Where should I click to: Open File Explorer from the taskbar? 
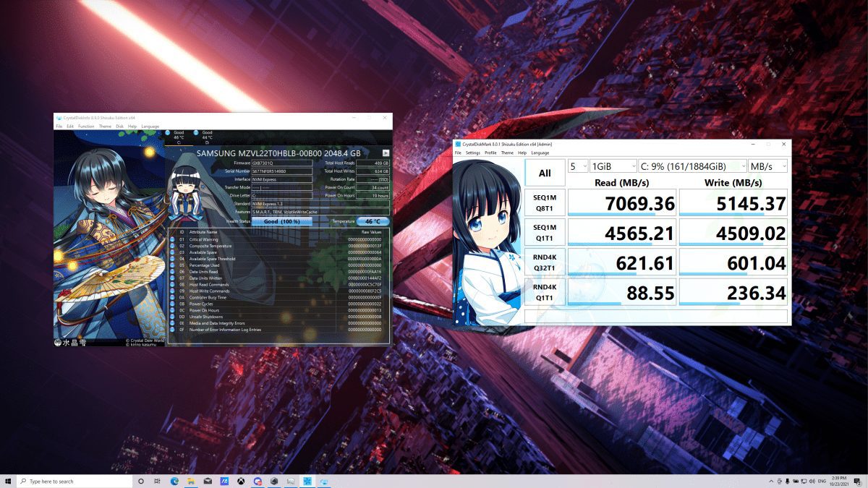pos(191,481)
